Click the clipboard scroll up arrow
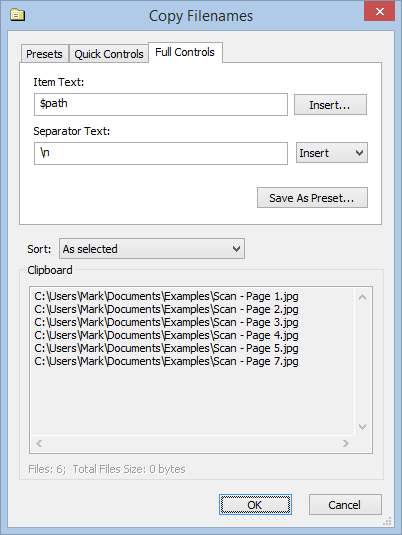 click(x=362, y=297)
